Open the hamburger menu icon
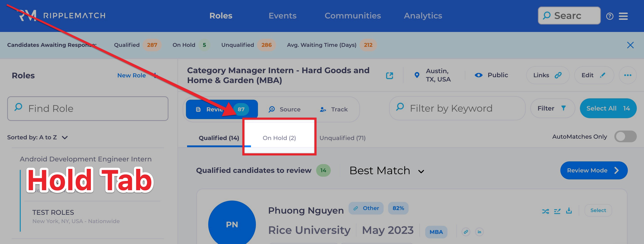644x244 pixels. tap(623, 16)
